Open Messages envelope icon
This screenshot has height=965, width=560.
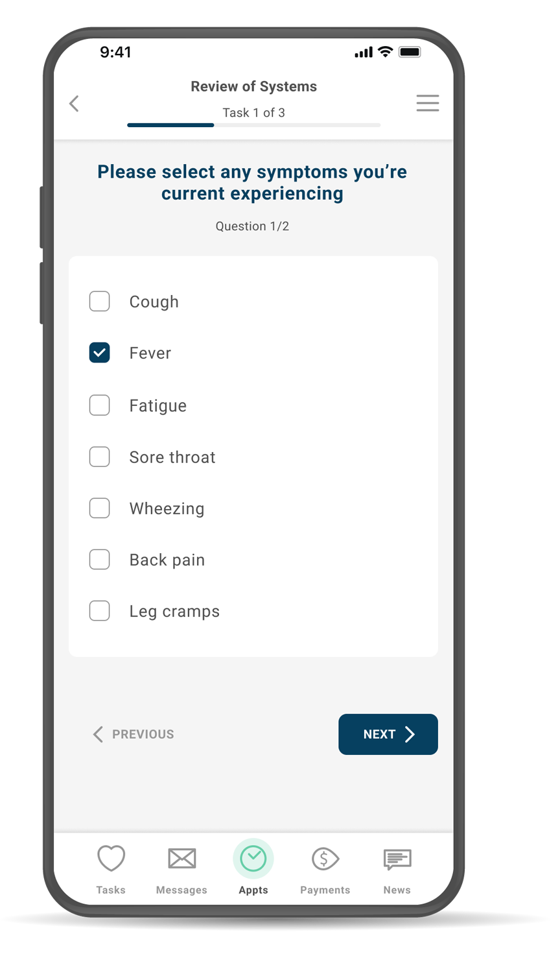click(x=181, y=858)
